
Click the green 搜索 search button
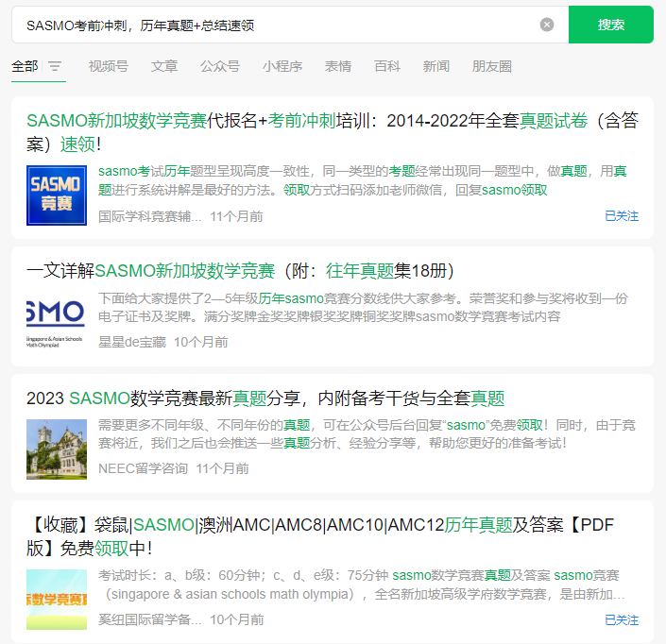(611, 25)
